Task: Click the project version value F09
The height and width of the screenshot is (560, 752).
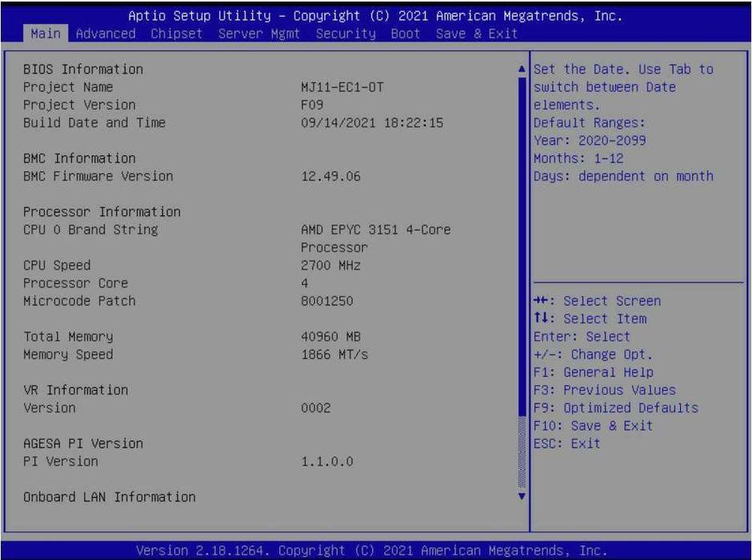Action: (x=312, y=105)
